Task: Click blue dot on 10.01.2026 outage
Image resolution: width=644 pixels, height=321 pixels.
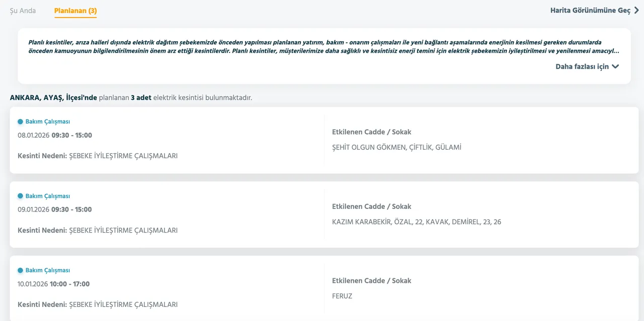Action: coord(20,270)
